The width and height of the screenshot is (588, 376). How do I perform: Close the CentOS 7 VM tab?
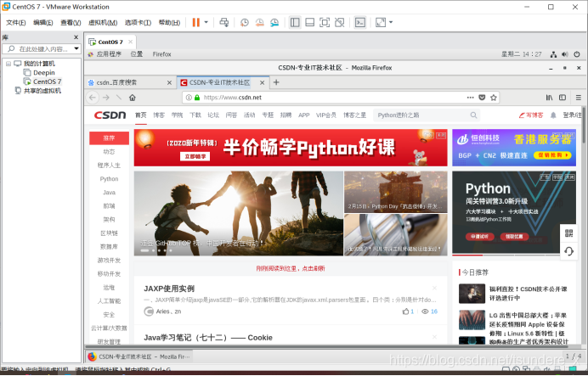coord(131,42)
